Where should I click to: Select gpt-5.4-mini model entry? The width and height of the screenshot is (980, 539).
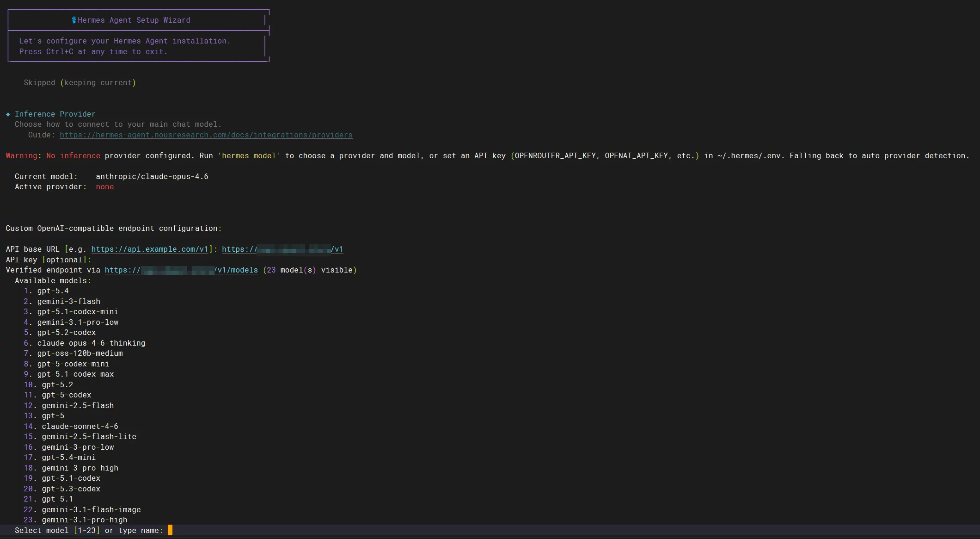[x=68, y=458]
